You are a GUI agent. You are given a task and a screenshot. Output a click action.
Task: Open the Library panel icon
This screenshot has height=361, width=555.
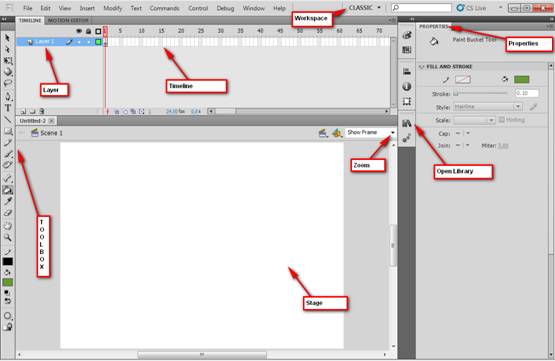(407, 123)
